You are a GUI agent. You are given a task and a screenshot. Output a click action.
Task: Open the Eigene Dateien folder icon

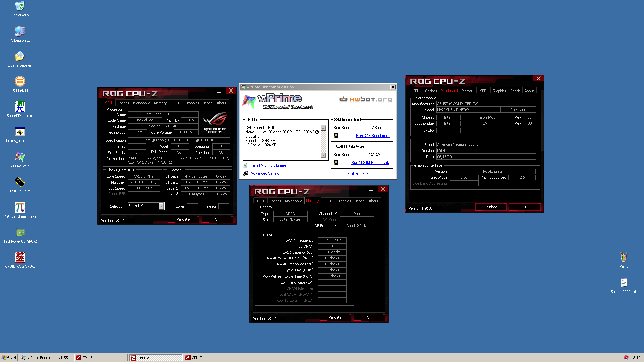[20, 56]
